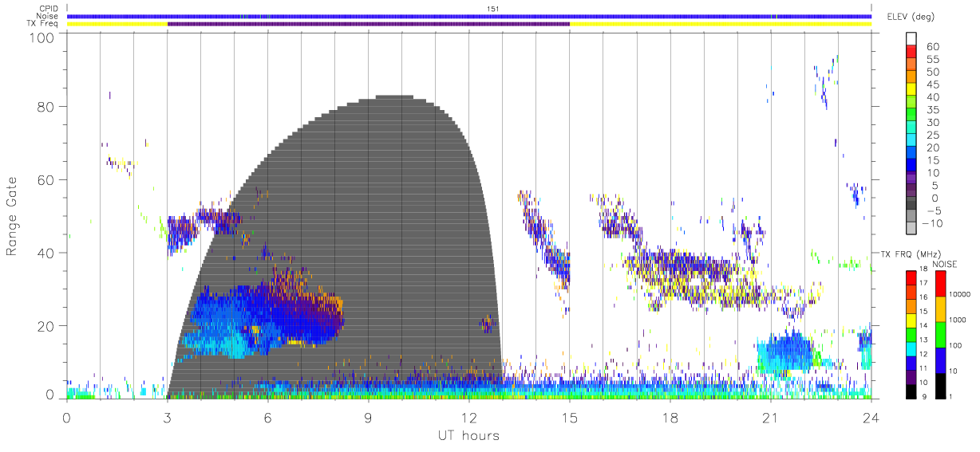Screen dimensions: 980x452
Task: Click the NOISE legend label '100'
Action: point(955,345)
